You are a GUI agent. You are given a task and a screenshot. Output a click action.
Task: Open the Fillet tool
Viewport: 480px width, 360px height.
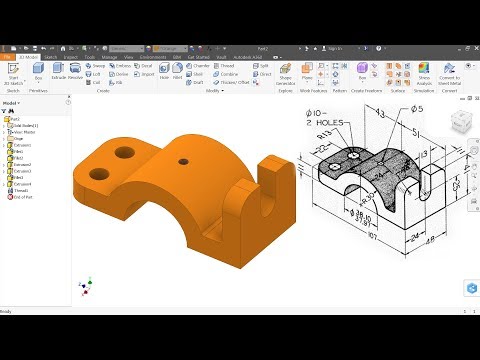click(177, 71)
